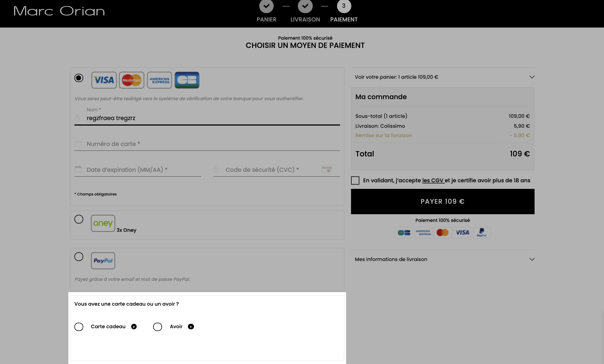Click the step 3 Paiement circle
Image resolution: width=604 pixels, height=364 pixels.
344,6
